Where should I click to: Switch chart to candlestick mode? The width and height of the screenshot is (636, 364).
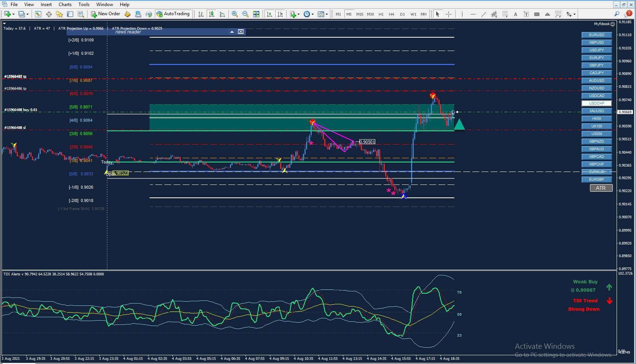[x=212, y=14]
